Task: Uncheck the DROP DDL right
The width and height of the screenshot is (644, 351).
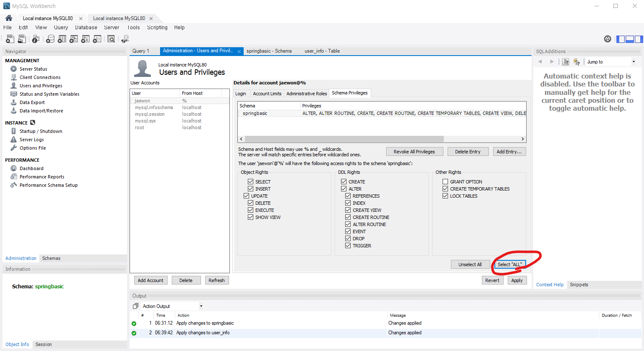Action: pyautogui.click(x=348, y=239)
